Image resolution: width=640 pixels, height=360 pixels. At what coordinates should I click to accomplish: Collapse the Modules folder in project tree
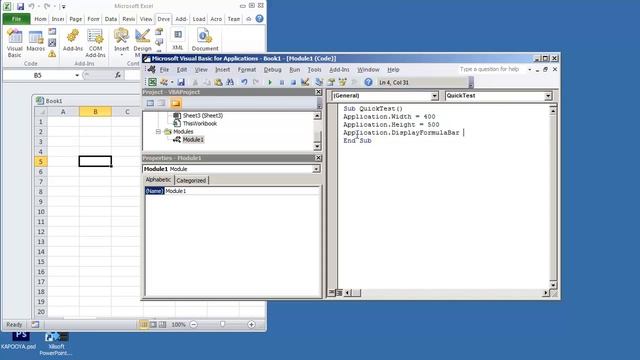(x=158, y=131)
